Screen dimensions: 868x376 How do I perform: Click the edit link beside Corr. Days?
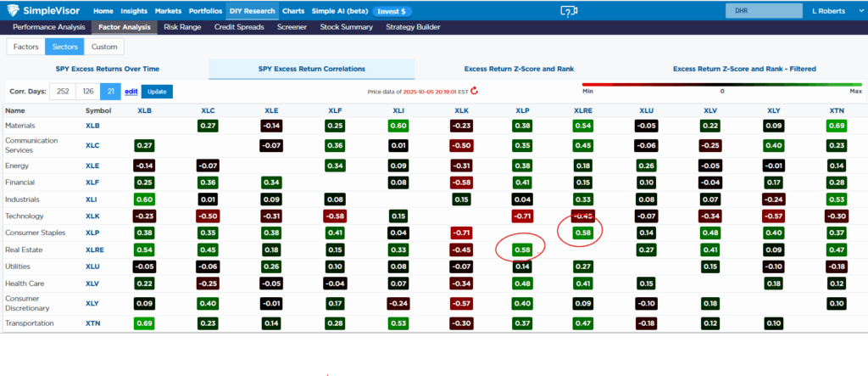coord(131,92)
